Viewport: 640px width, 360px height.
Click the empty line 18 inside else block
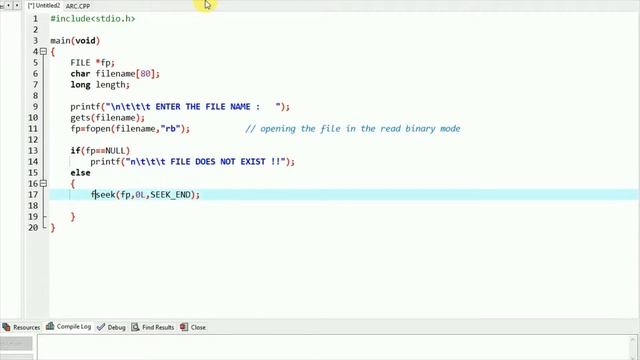(x=343, y=206)
